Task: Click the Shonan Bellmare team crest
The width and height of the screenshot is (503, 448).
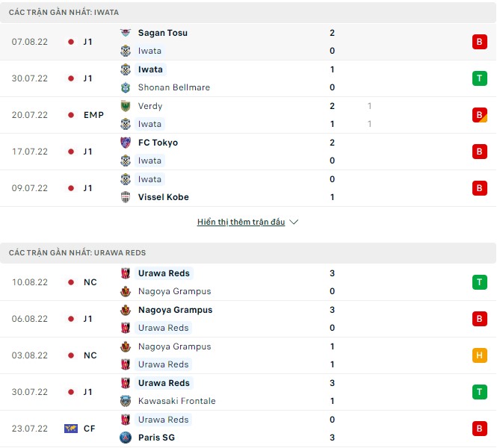Action: pos(126,87)
